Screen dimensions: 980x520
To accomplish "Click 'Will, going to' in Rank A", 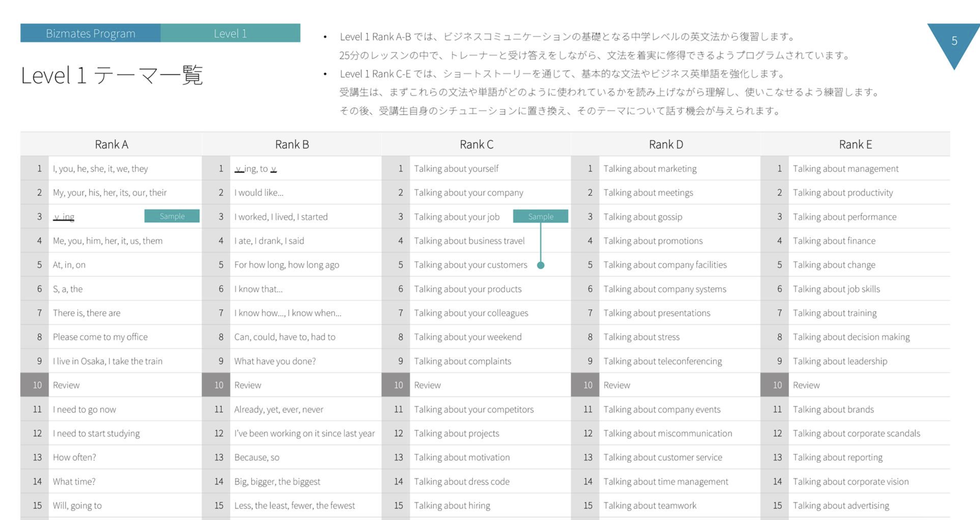I will point(77,505).
